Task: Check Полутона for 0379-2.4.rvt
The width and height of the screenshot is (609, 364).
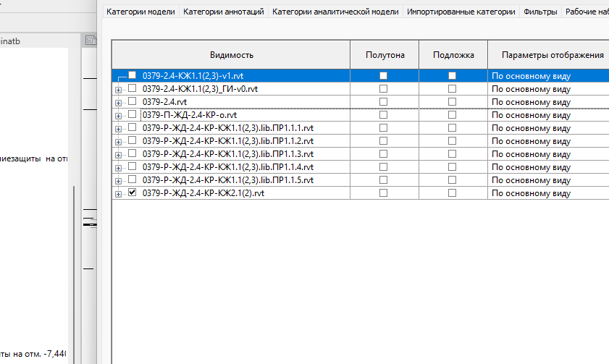Action: (383, 101)
